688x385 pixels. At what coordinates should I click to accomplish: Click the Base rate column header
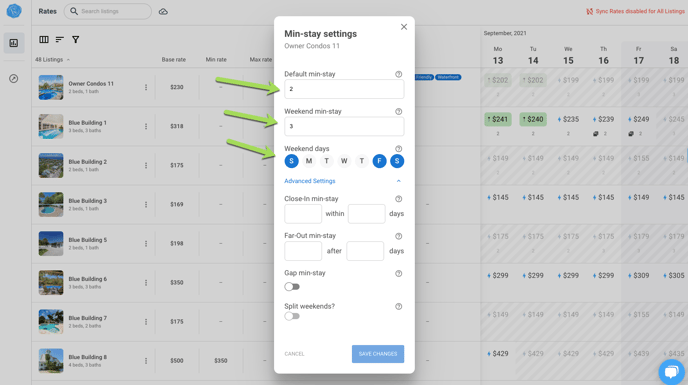click(x=173, y=60)
